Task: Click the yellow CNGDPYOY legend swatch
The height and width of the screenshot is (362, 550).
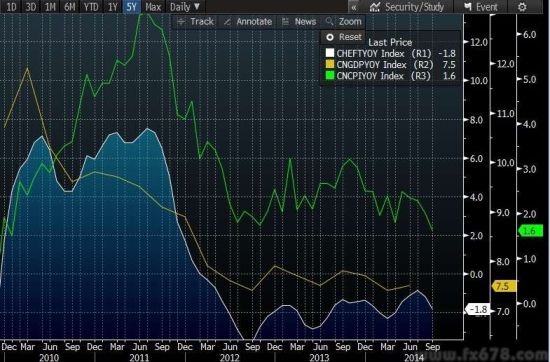Action: point(330,65)
